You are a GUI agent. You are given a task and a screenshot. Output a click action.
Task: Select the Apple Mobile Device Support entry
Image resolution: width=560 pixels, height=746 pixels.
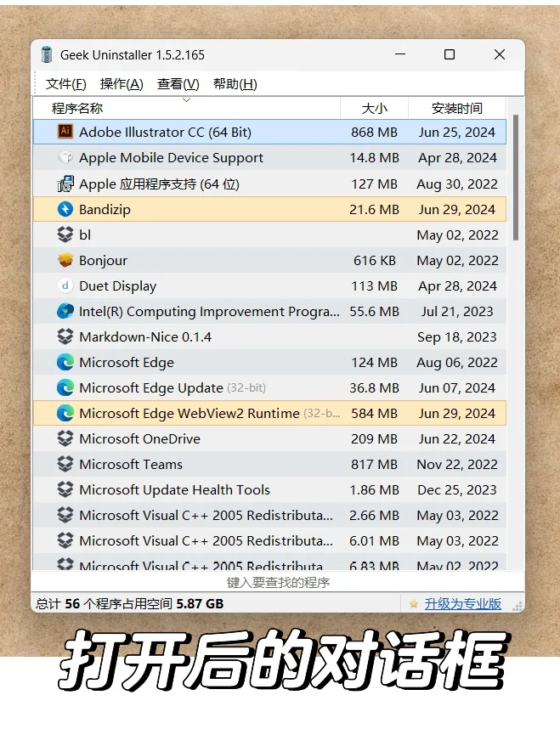[x=269, y=157]
